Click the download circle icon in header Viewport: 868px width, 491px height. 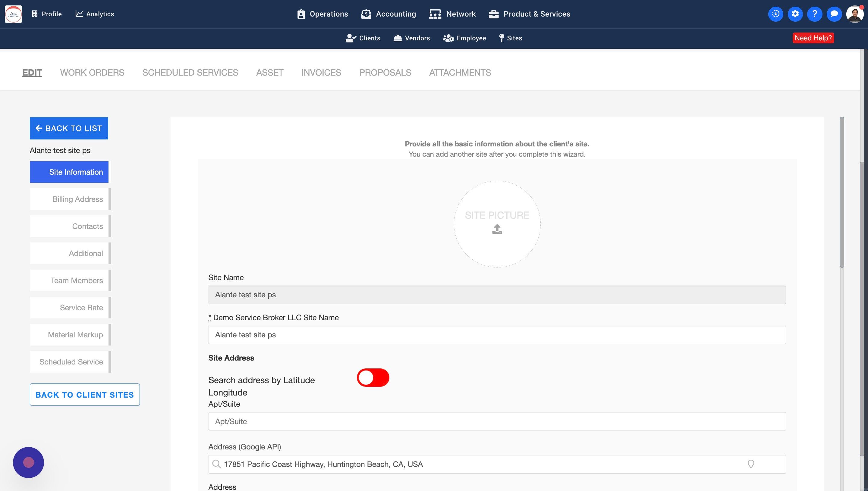(x=775, y=14)
